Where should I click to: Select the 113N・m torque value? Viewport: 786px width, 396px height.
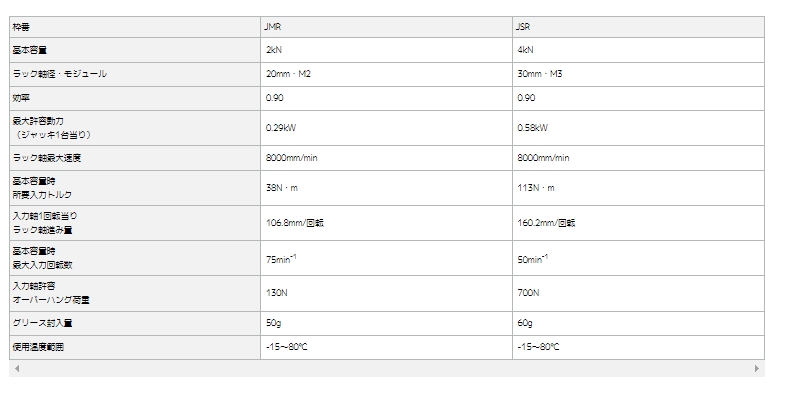pos(536,188)
